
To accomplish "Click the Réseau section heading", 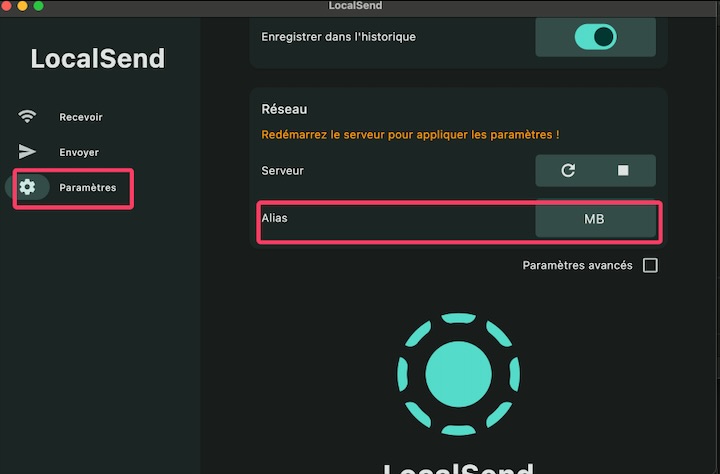I will (x=284, y=108).
